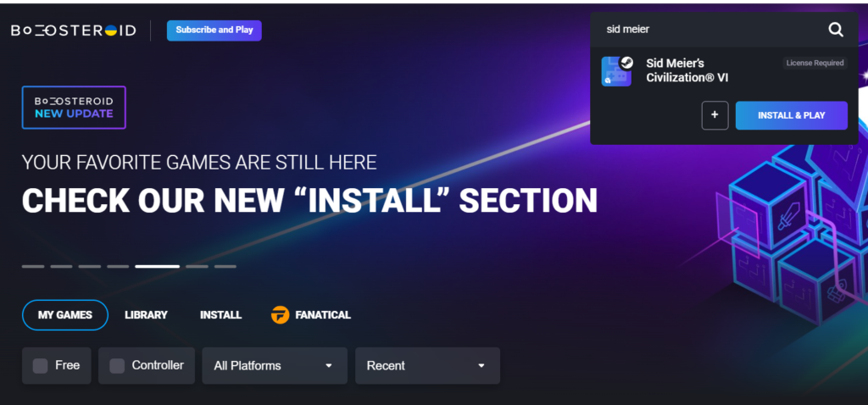Select the active fifth carousel slide indicator
This screenshot has width=868, height=405.
(x=157, y=267)
